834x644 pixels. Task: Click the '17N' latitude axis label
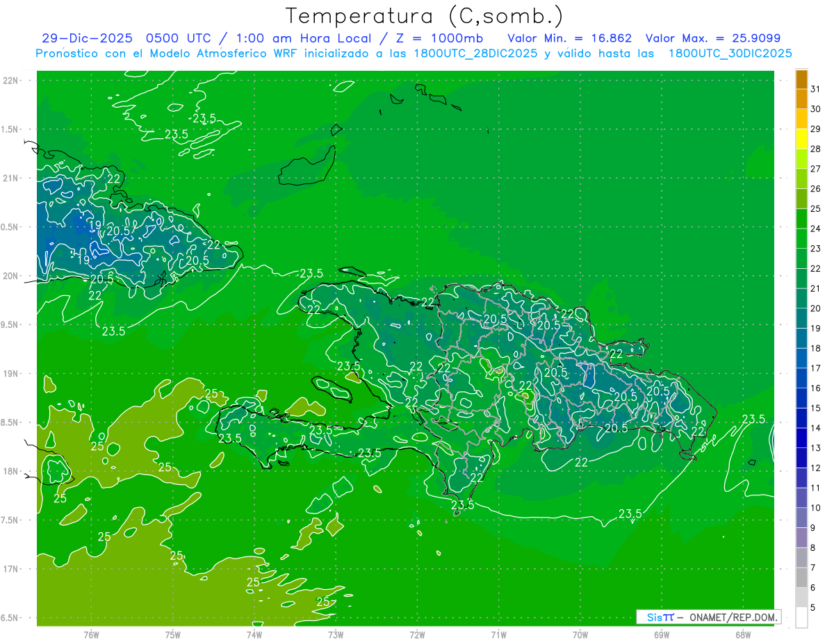[x=10, y=569]
